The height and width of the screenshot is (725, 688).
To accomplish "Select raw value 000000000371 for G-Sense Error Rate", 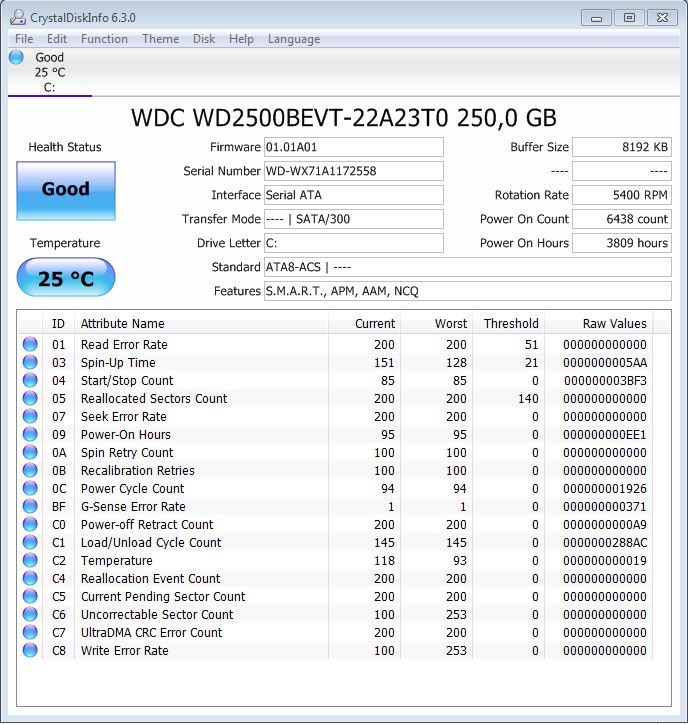I will click(605, 507).
